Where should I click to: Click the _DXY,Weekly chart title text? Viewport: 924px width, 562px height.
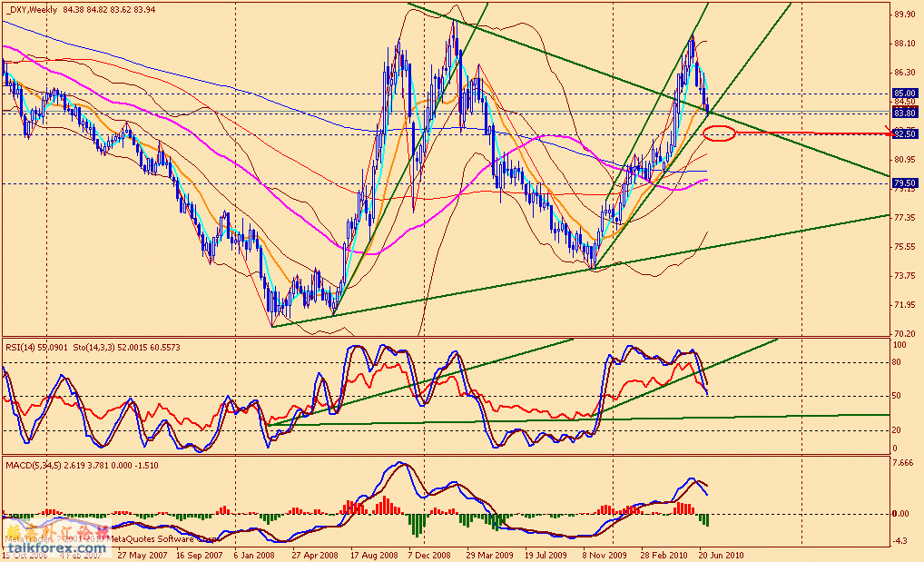click(x=31, y=10)
